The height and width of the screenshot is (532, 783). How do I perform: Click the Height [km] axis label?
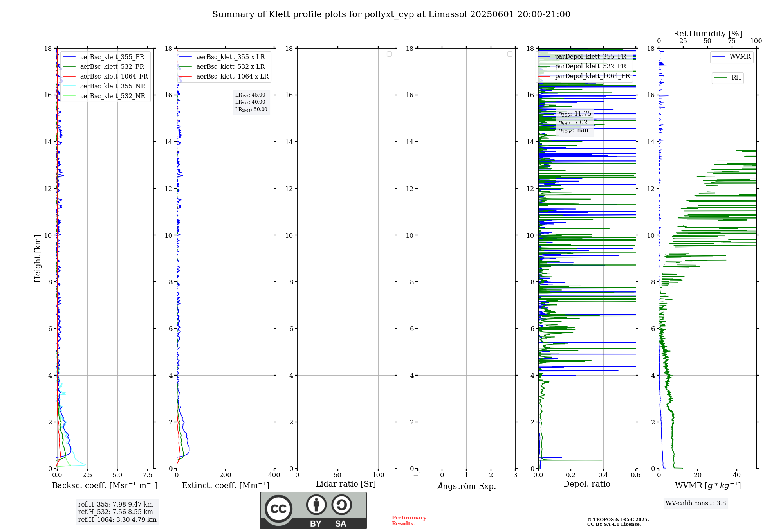38,259
